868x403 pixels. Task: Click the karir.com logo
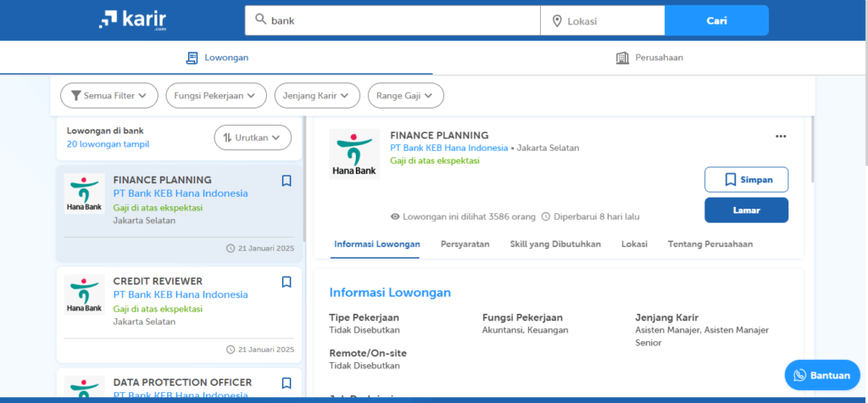point(132,20)
